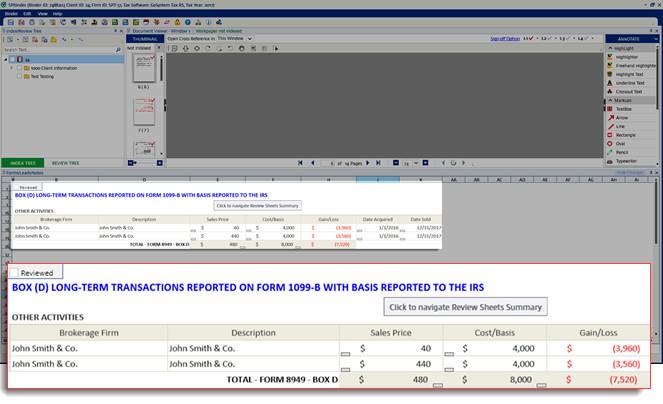Image resolution: width=663 pixels, height=404 pixels.
Task: Click the search magnifier in Index tree
Action: 118,50
